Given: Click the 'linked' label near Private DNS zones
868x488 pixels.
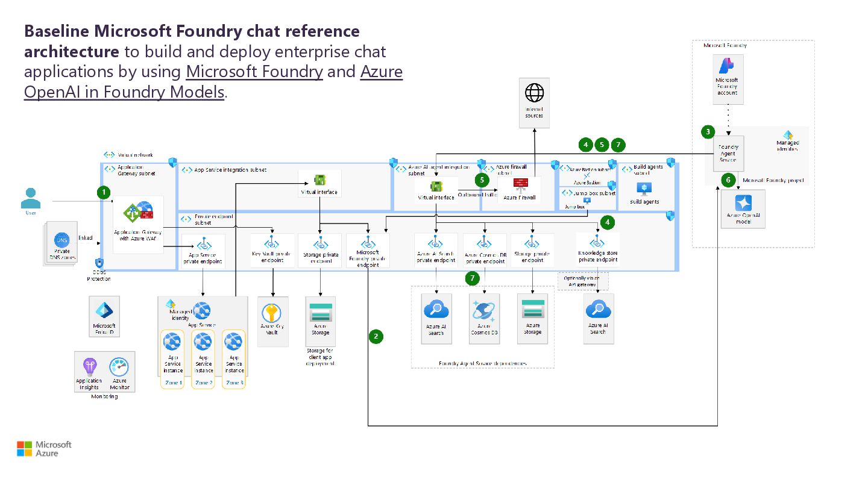Looking at the screenshot, I should click(86, 237).
